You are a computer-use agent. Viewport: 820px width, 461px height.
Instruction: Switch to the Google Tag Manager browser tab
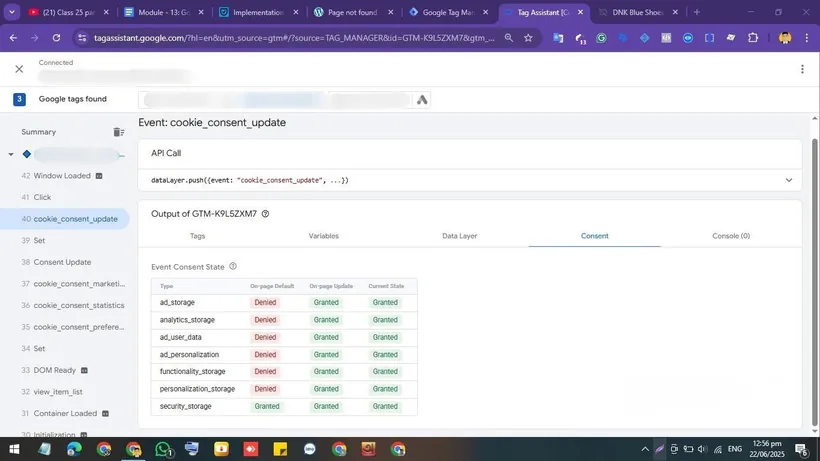click(448, 12)
